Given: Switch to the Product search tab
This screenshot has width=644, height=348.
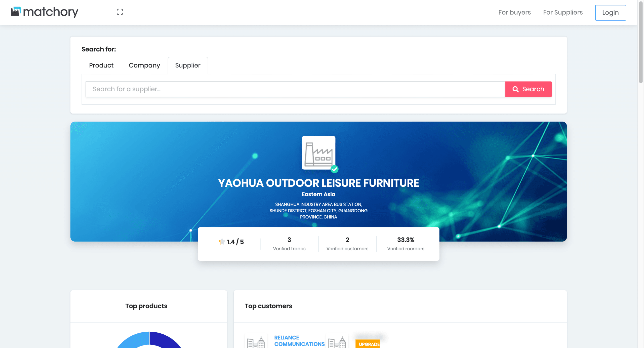Looking at the screenshot, I should click(101, 65).
